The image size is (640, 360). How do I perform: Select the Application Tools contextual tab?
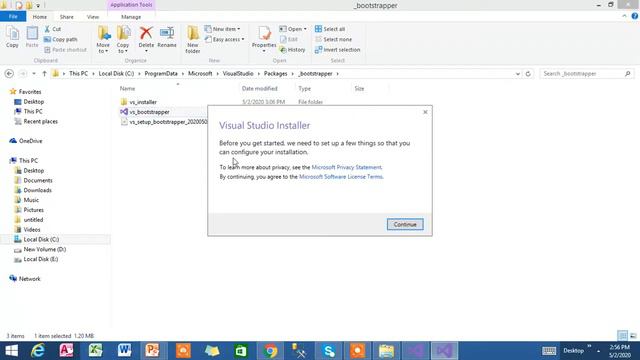131,5
